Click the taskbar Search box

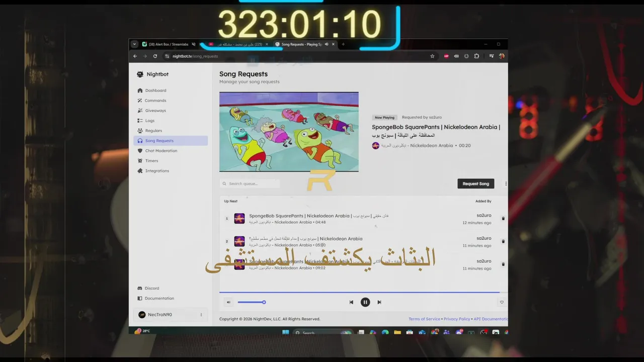pyautogui.click(x=322, y=332)
